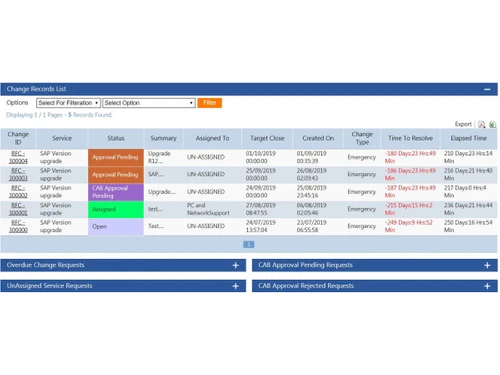
Task: Click Approval Pending status of RFC-100003
Action: [116, 175]
